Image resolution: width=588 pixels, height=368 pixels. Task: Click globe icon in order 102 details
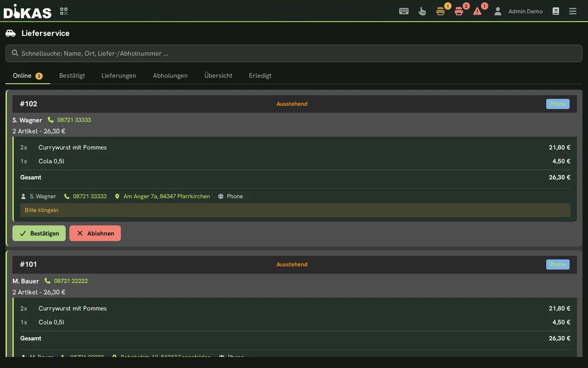pos(221,196)
